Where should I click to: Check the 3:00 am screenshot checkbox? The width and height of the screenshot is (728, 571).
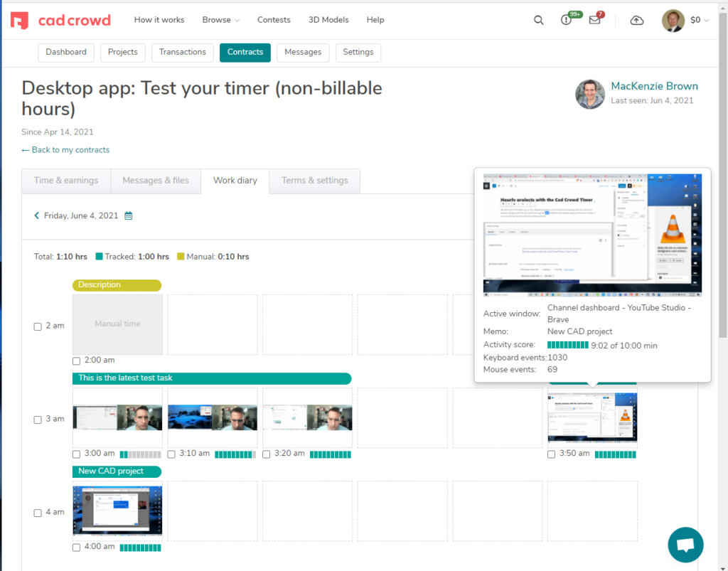(76, 454)
